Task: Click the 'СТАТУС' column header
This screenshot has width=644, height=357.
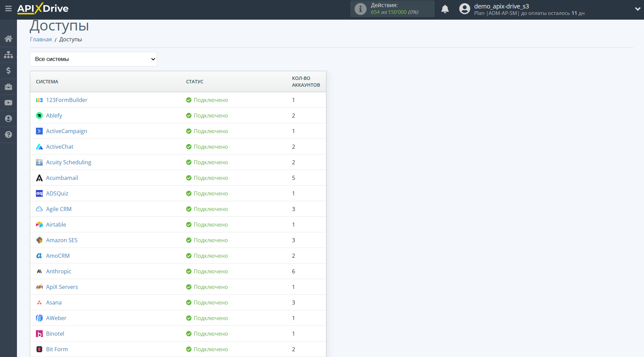Action: 195,82
